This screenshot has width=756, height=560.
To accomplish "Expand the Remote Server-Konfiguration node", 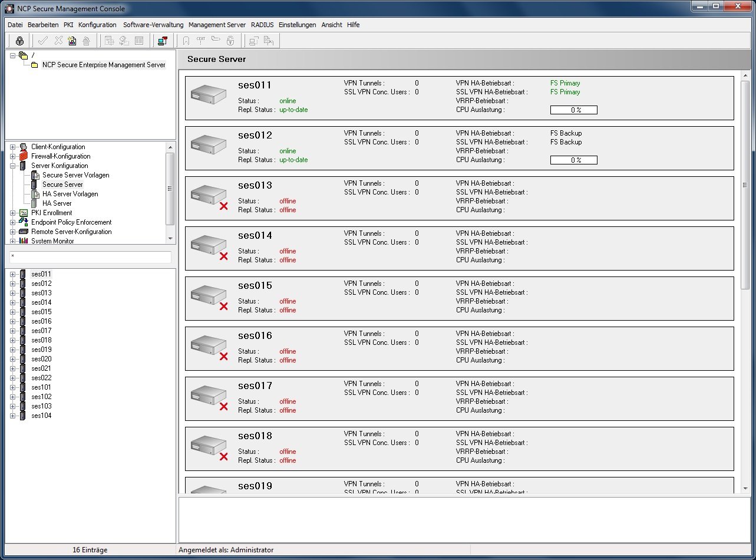I will pyautogui.click(x=12, y=232).
